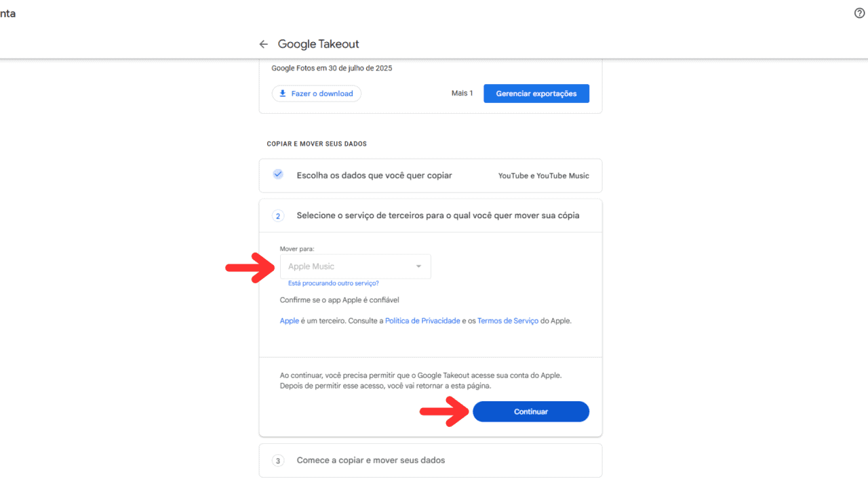Click the COPIAR E MOVER SEUS DADOS heading
This screenshot has width=868, height=488.
tap(317, 144)
